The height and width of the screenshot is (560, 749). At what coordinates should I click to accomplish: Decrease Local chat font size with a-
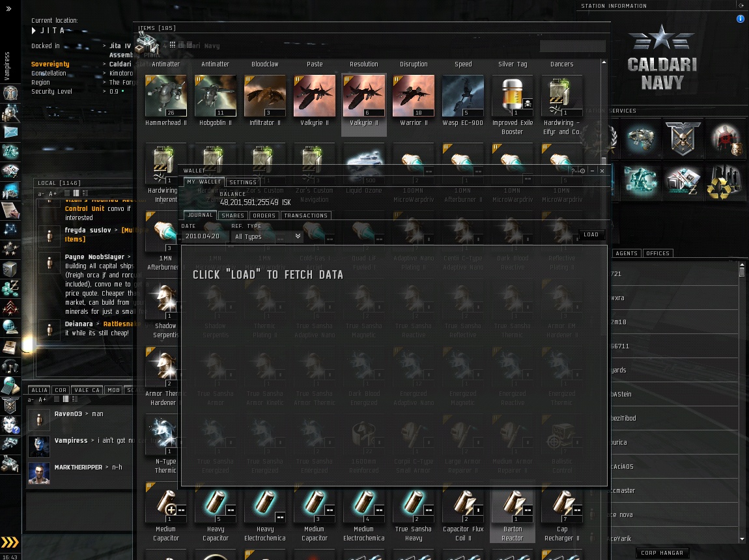tap(41, 194)
